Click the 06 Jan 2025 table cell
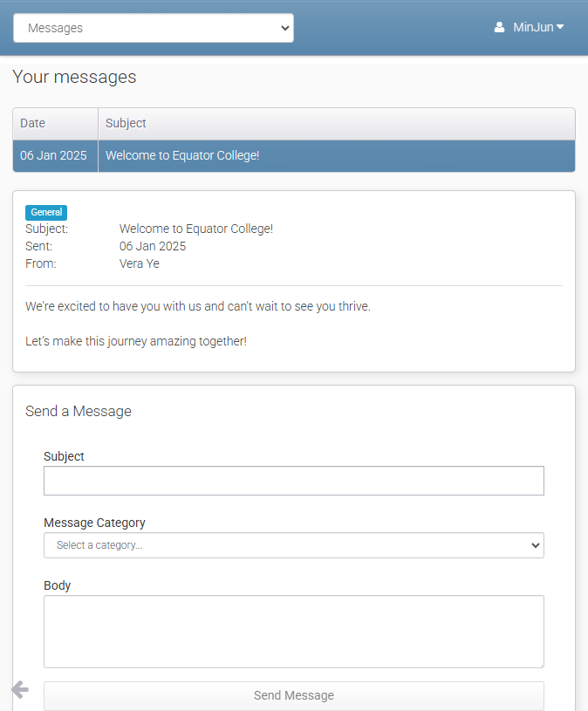Image resolution: width=588 pixels, height=711 pixels. [54, 156]
